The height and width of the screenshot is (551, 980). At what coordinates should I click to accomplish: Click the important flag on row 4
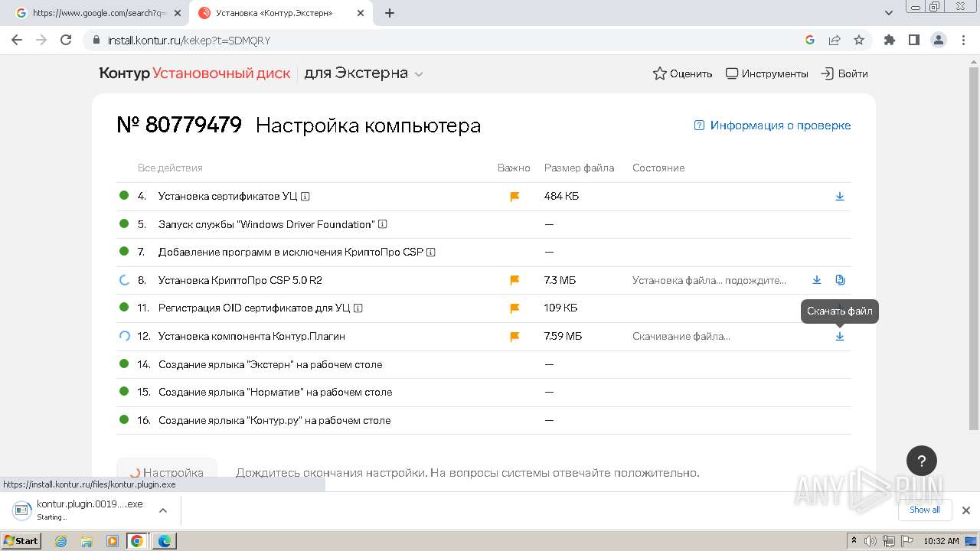514,197
